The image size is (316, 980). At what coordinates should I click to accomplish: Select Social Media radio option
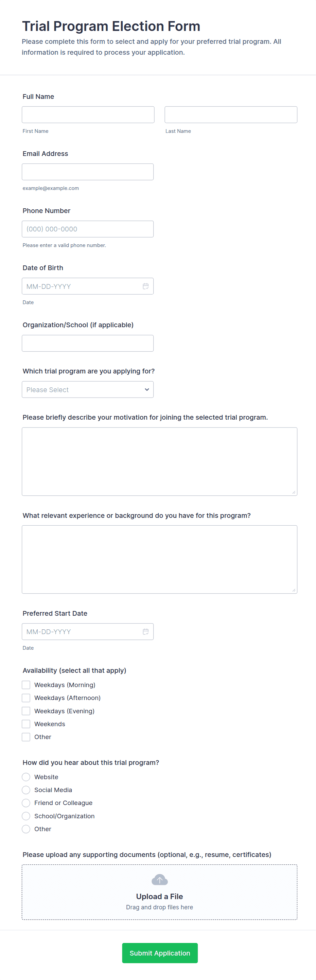pos(26,790)
